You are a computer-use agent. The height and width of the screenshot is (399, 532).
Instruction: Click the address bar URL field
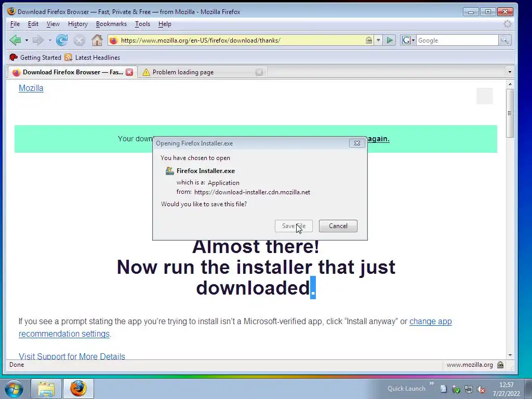click(x=241, y=41)
